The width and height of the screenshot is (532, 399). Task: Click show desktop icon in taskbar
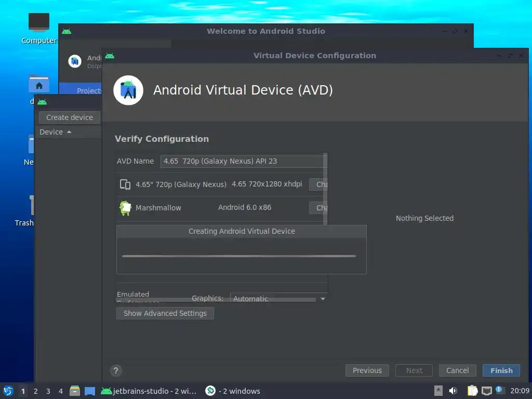tap(90, 391)
